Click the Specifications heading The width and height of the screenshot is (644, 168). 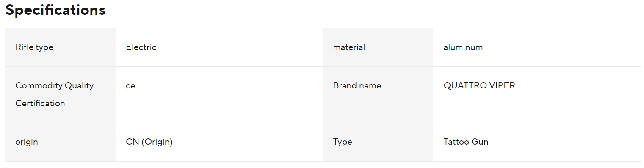pyautogui.click(x=55, y=10)
